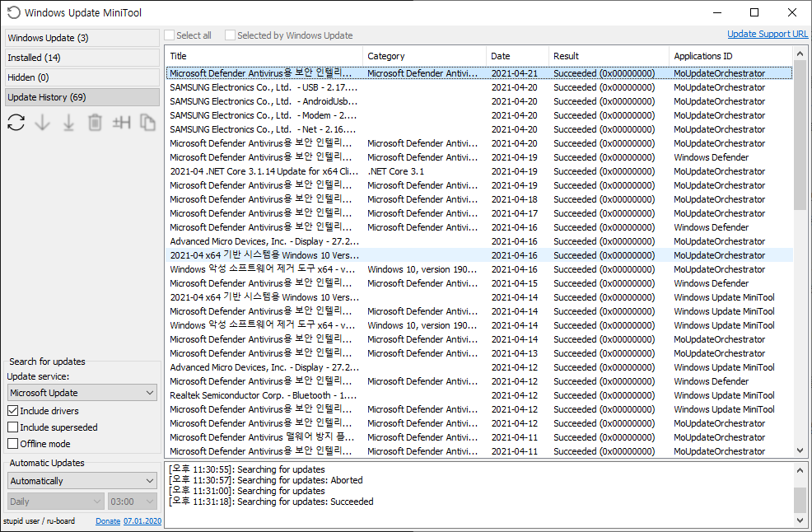Select the Defender Antivirus 2021-04-21 row

479,73
